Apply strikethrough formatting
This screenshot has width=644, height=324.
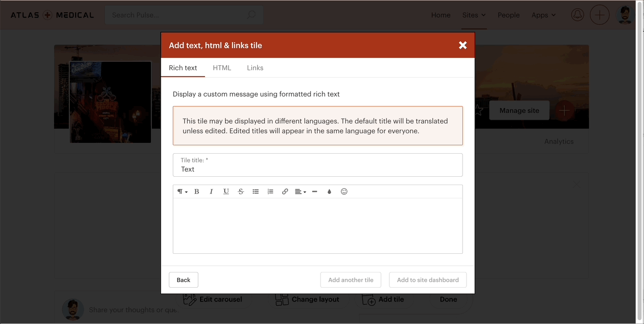241,191
